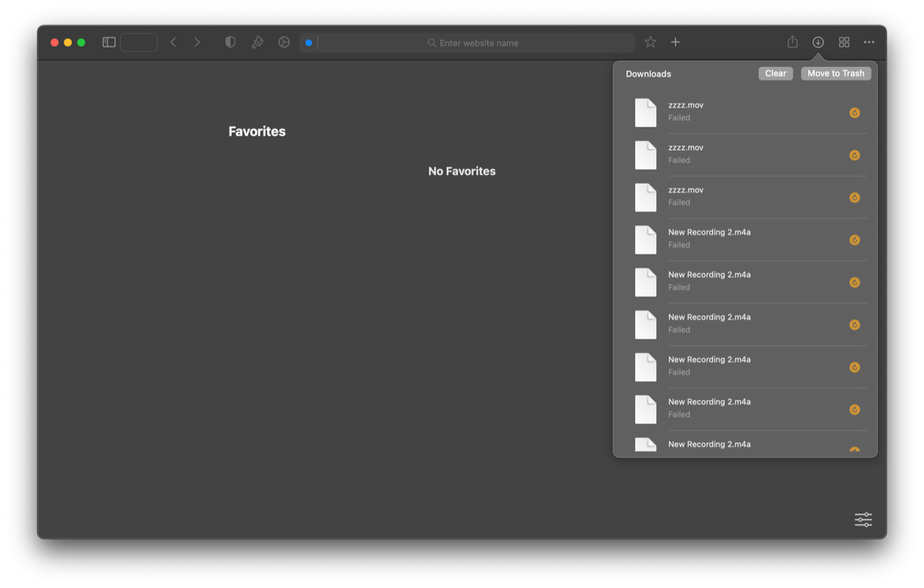Show the tab overview grid
Viewport: 924px width, 588px height.
pos(844,43)
